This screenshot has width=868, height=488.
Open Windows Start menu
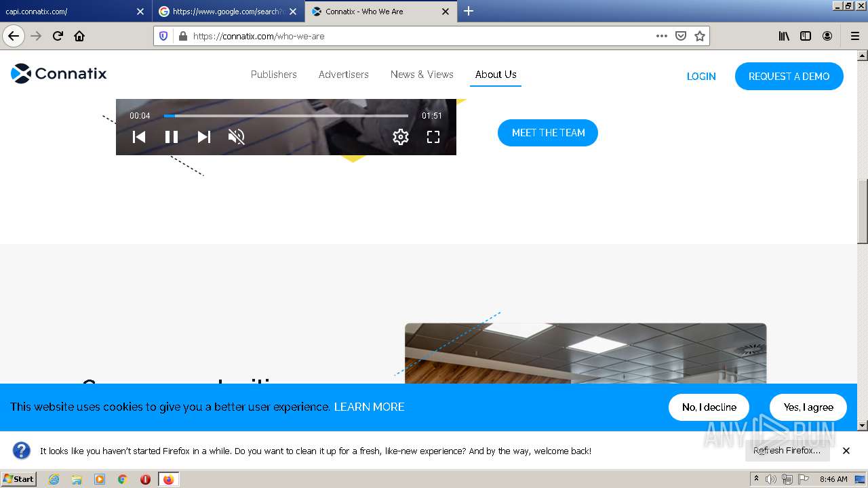[x=19, y=479]
